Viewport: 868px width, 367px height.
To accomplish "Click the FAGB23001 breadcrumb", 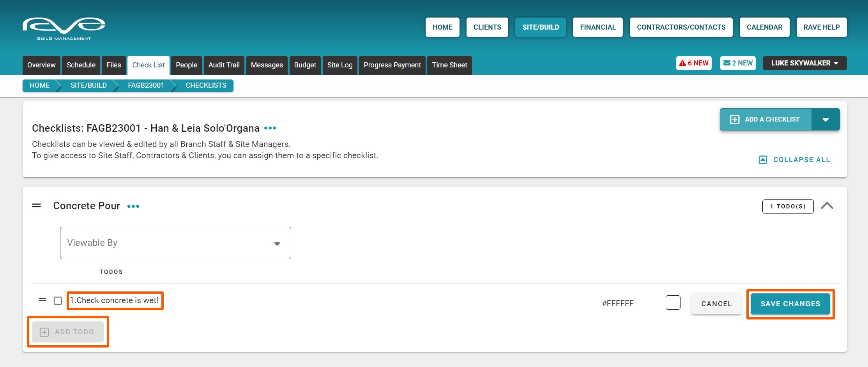I will (x=146, y=85).
